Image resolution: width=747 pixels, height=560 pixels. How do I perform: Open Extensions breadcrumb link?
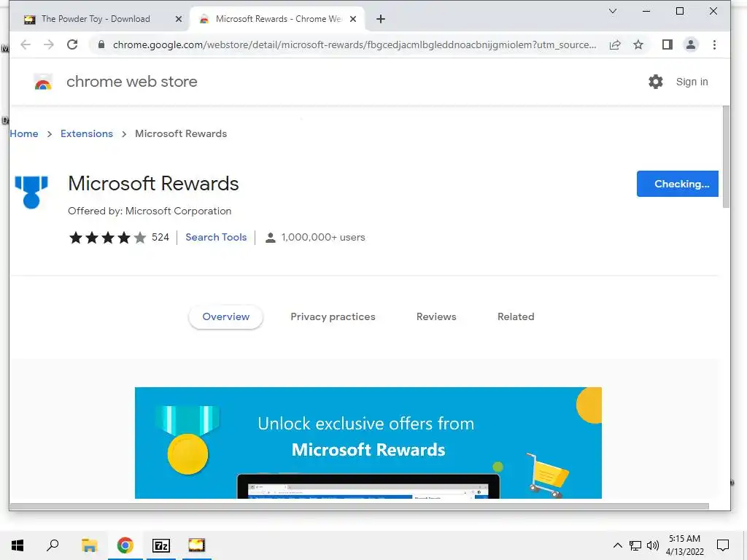pyautogui.click(x=87, y=134)
